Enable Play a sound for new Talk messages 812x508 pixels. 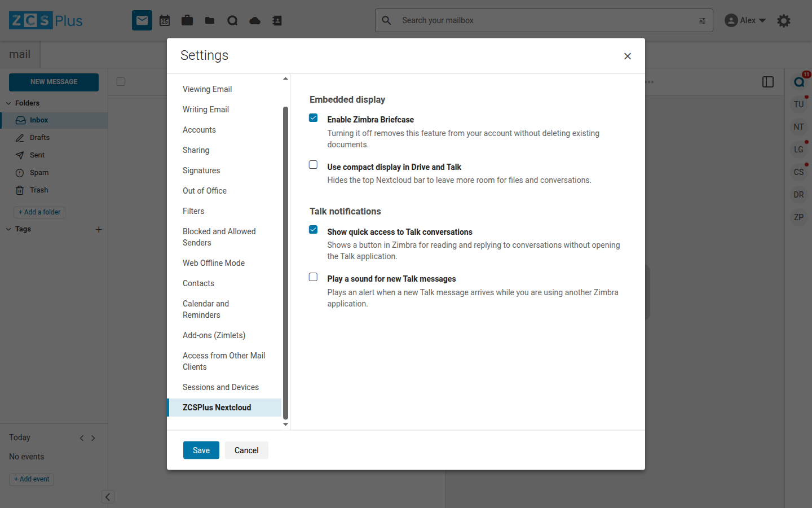pyautogui.click(x=314, y=277)
